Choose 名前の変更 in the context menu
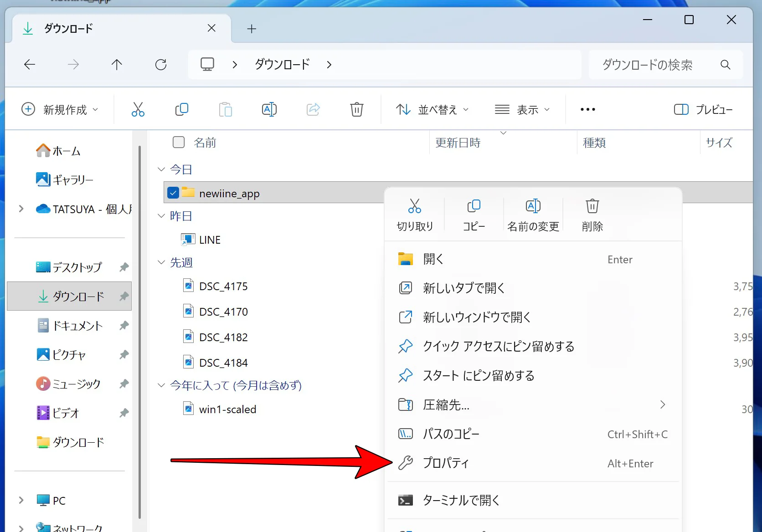Viewport: 762px width, 532px height. (x=533, y=215)
